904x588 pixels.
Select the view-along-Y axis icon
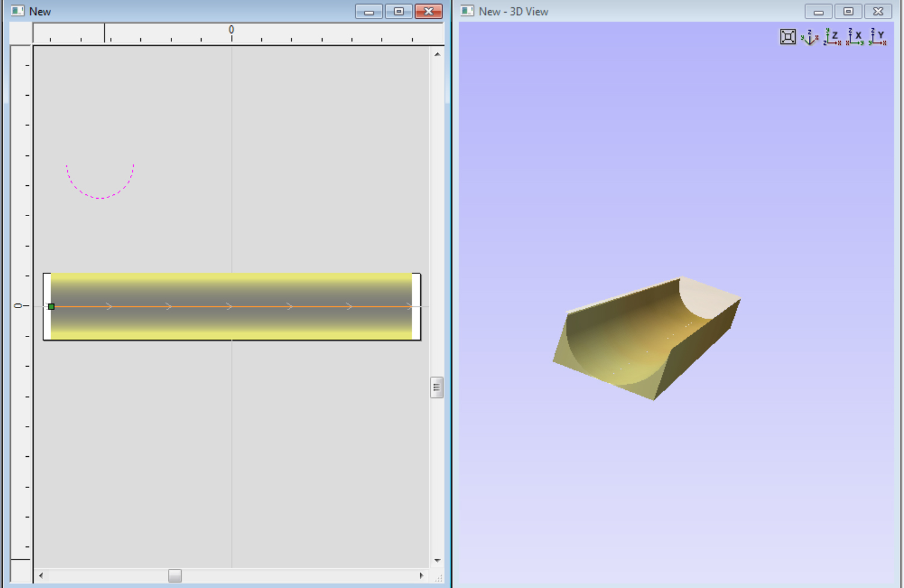click(x=878, y=37)
